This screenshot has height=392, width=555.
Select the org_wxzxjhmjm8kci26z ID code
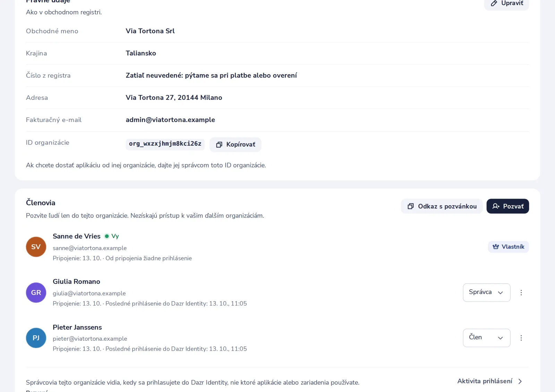165,144
